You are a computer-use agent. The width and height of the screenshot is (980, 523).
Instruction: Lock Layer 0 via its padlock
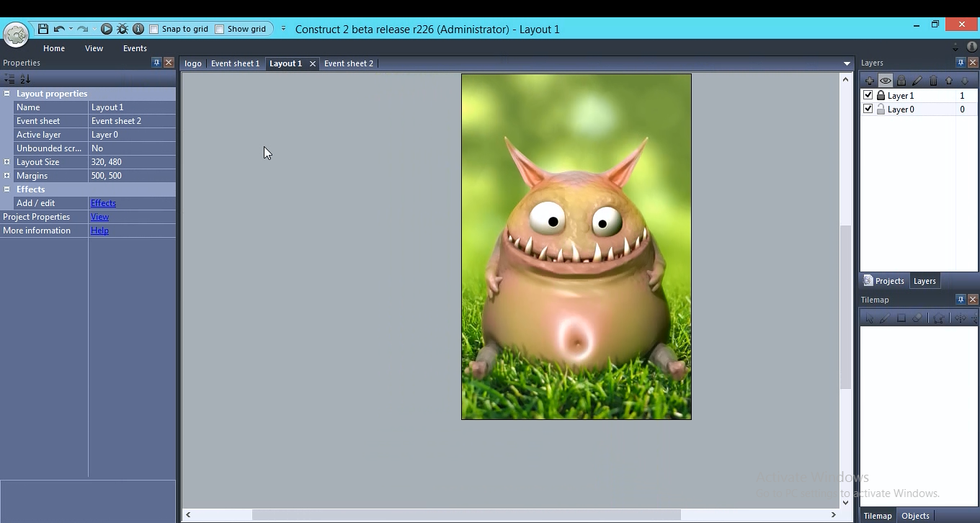coord(881,109)
